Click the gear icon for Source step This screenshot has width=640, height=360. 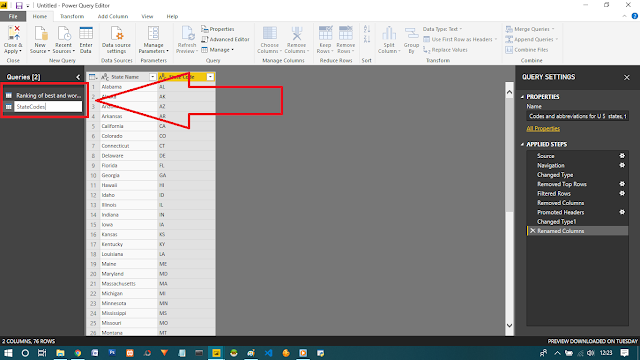click(622, 156)
